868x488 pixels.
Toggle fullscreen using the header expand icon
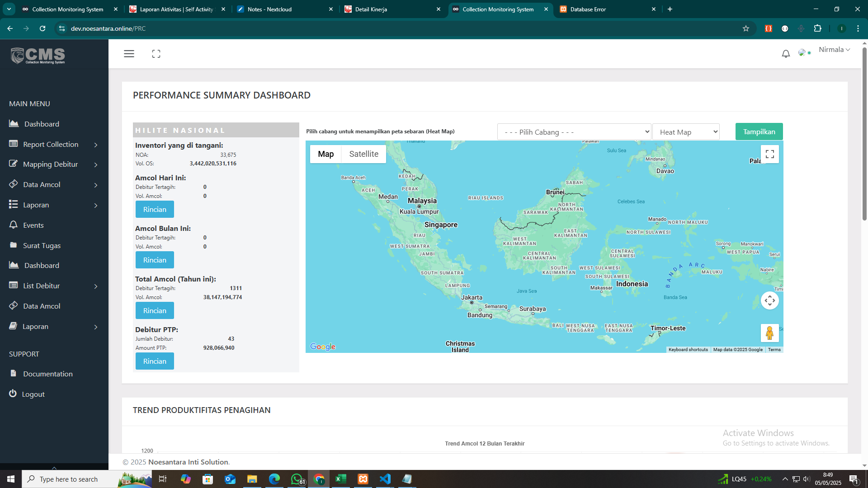coord(156,54)
